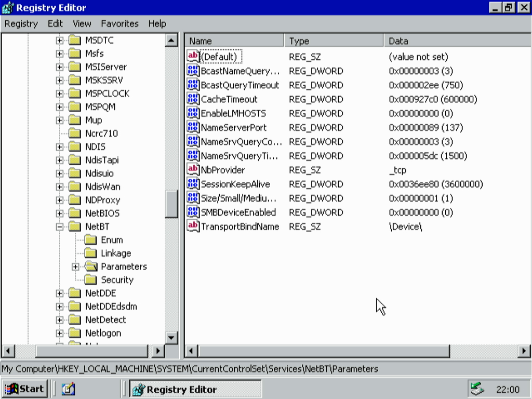Click the TransportBindName string icon

click(193, 227)
